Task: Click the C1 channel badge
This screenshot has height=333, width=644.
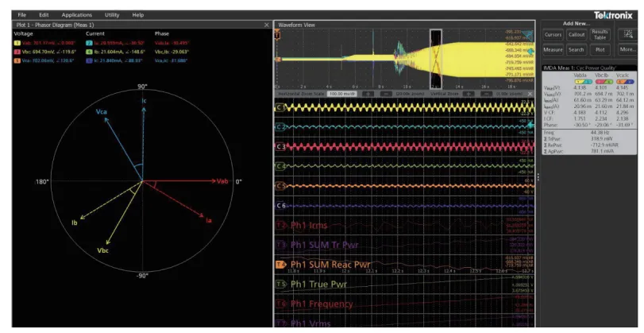Action: pos(280,107)
